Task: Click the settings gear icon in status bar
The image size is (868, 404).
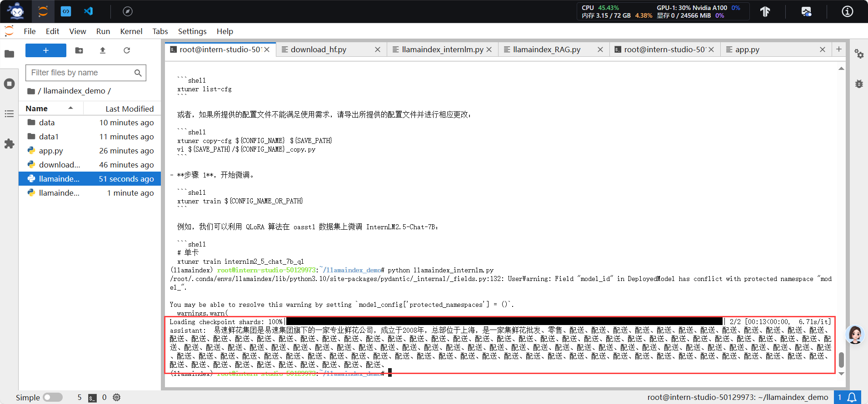Action: pyautogui.click(x=117, y=398)
